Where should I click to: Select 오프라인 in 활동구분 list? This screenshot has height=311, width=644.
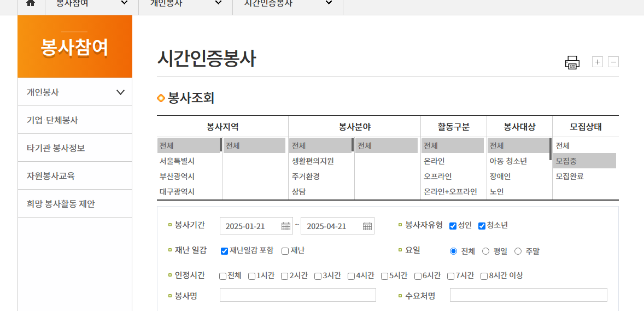(453, 176)
